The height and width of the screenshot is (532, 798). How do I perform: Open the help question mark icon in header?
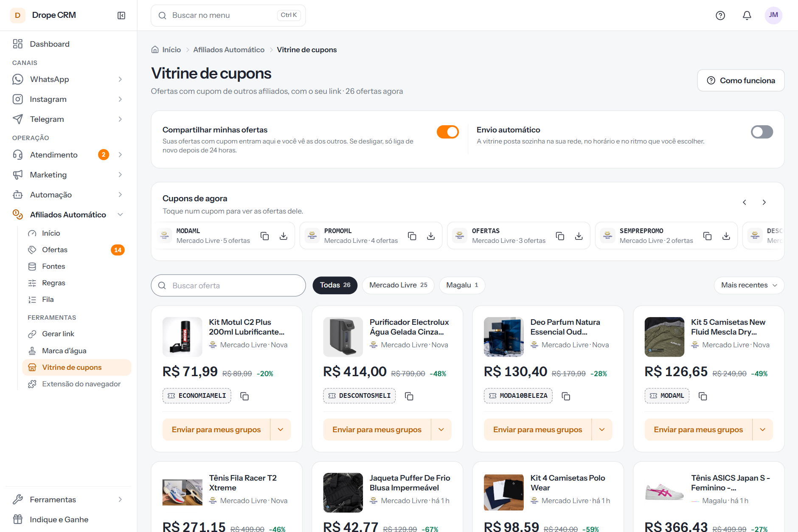point(720,15)
